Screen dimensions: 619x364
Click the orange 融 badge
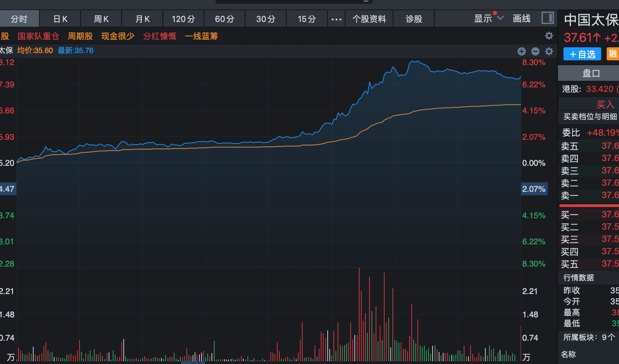tap(613, 54)
